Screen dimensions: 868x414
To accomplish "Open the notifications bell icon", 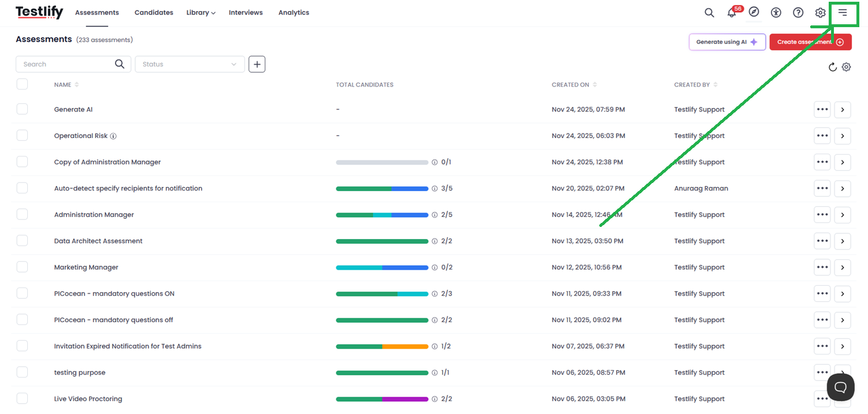I will [x=732, y=13].
